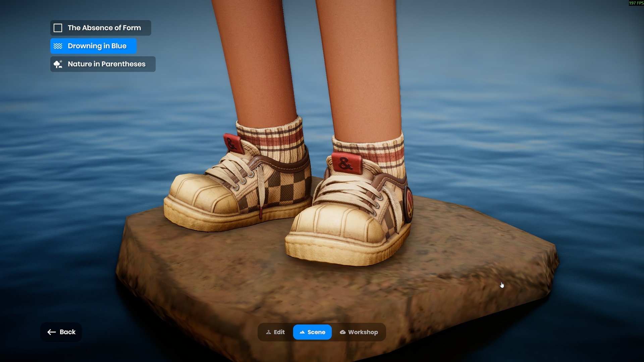The height and width of the screenshot is (362, 644).
Task: Click the tree icon on Nature in Parentheses
Action: click(58, 64)
